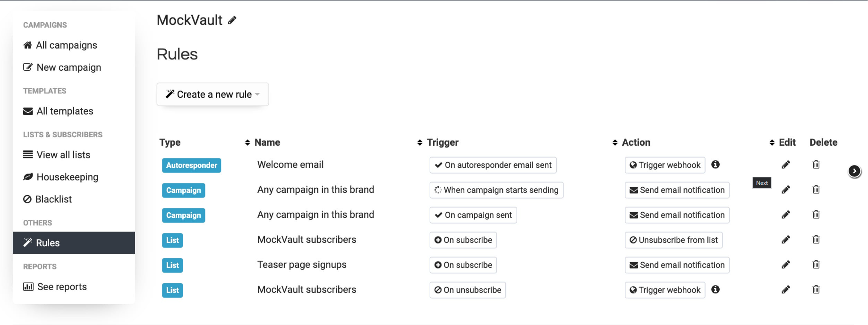Click the pencil icon next to MockVault
Image resolution: width=868 pixels, height=325 pixels.
click(232, 20)
